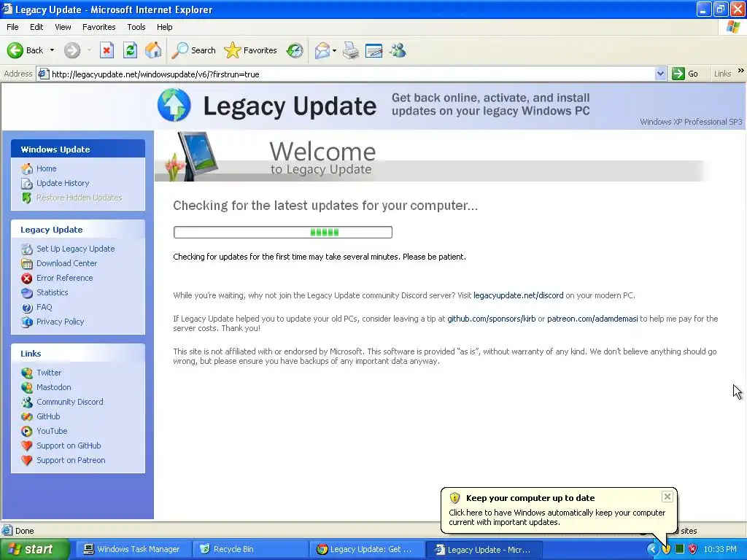Viewport: 747px width, 560px height.
Task: Open the Back button history dropdown arrow
Action: pos(52,50)
